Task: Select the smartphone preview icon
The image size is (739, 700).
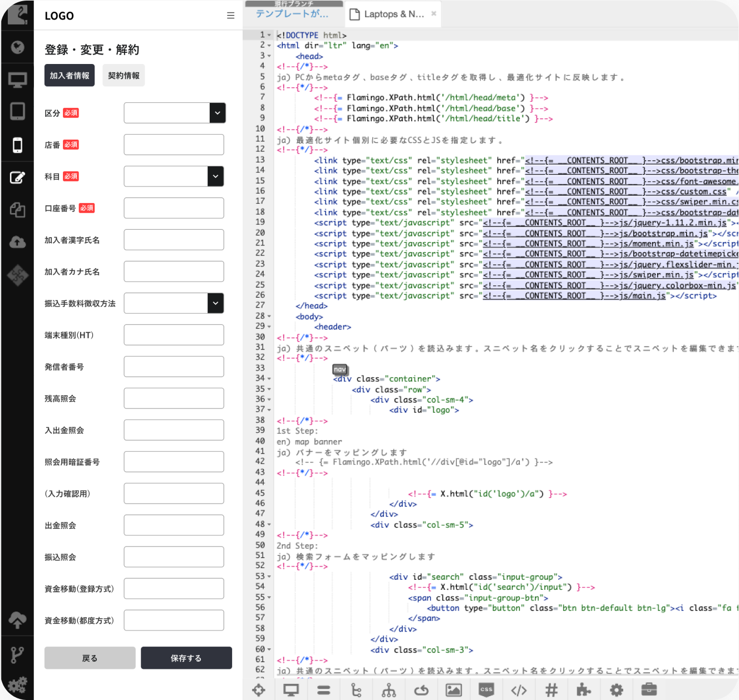Action: tap(17, 145)
